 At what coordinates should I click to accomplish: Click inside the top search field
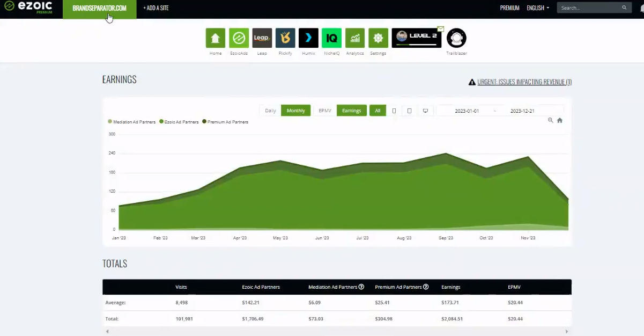(x=589, y=8)
